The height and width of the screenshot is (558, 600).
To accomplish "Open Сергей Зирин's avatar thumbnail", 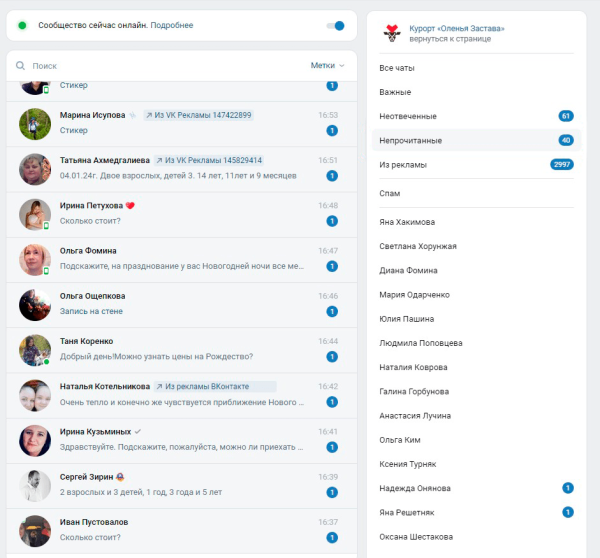I will pyautogui.click(x=35, y=485).
